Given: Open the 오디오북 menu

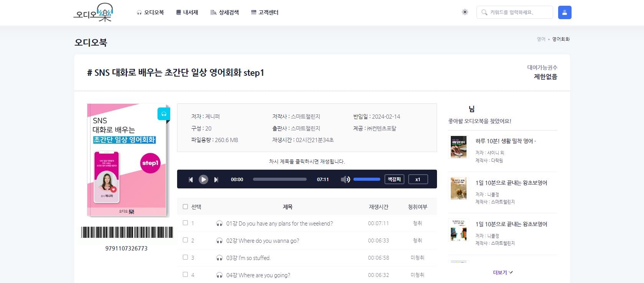Looking at the screenshot, I should (150, 13).
